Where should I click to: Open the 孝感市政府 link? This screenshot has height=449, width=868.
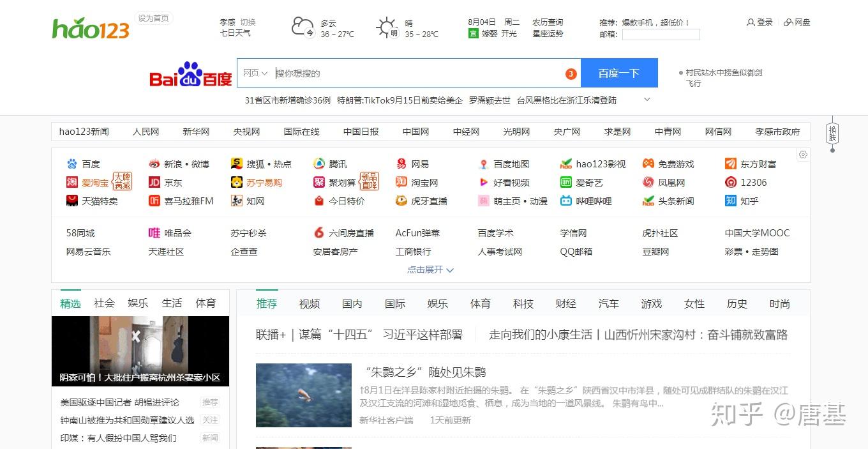point(777,132)
